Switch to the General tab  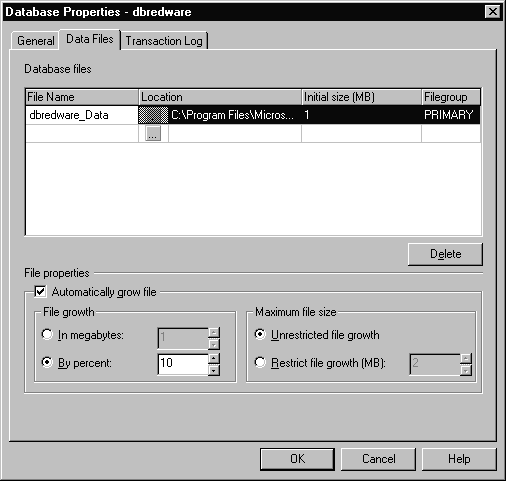coord(36,41)
